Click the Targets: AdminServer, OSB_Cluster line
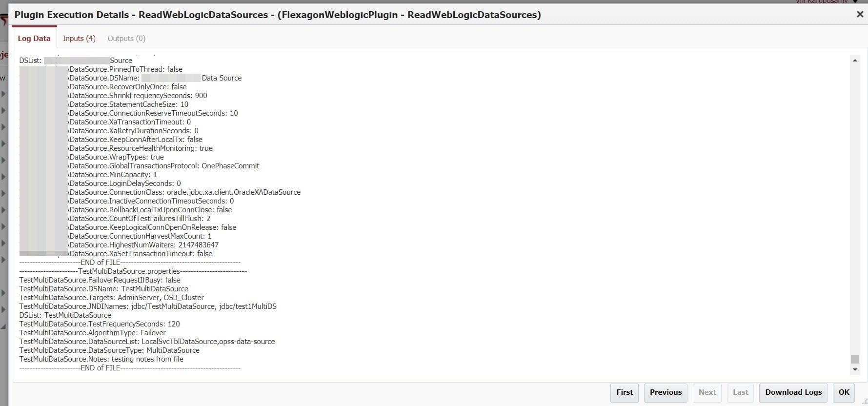The width and height of the screenshot is (868, 406). 112,298
